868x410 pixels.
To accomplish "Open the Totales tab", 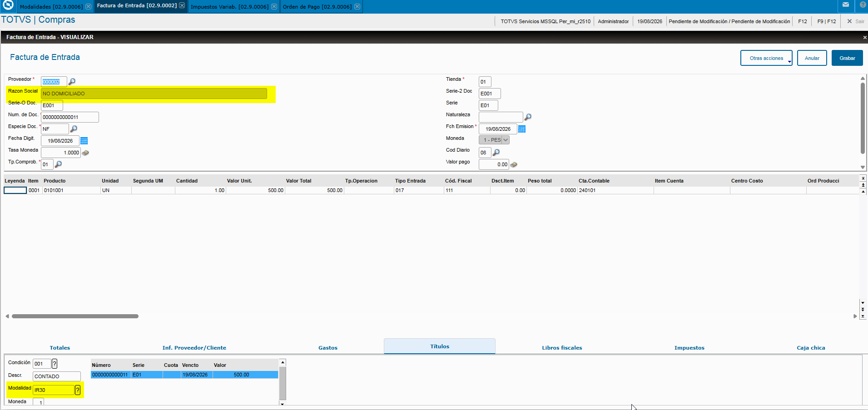I will [60, 348].
